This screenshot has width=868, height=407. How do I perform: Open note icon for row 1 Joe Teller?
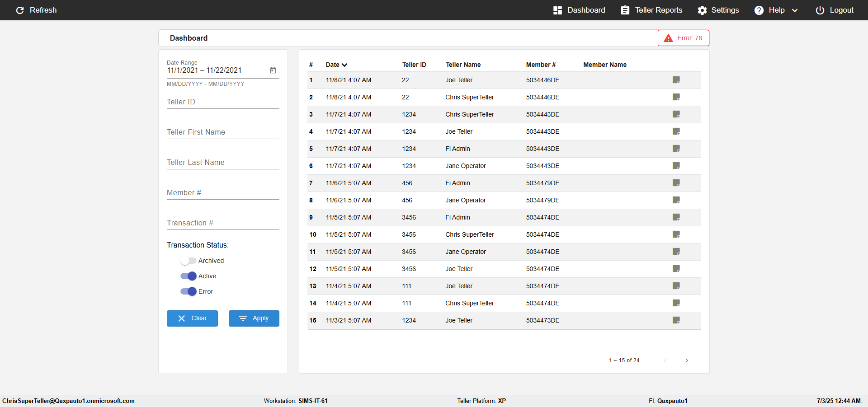point(676,80)
